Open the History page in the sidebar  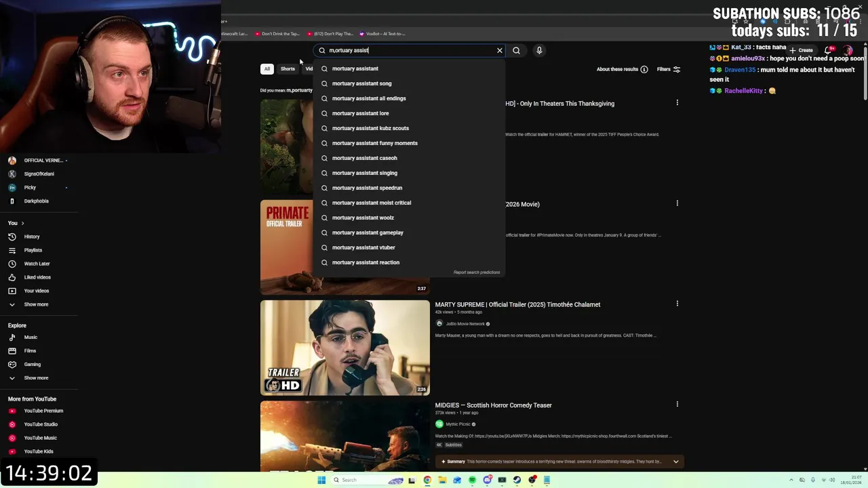point(32,237)
